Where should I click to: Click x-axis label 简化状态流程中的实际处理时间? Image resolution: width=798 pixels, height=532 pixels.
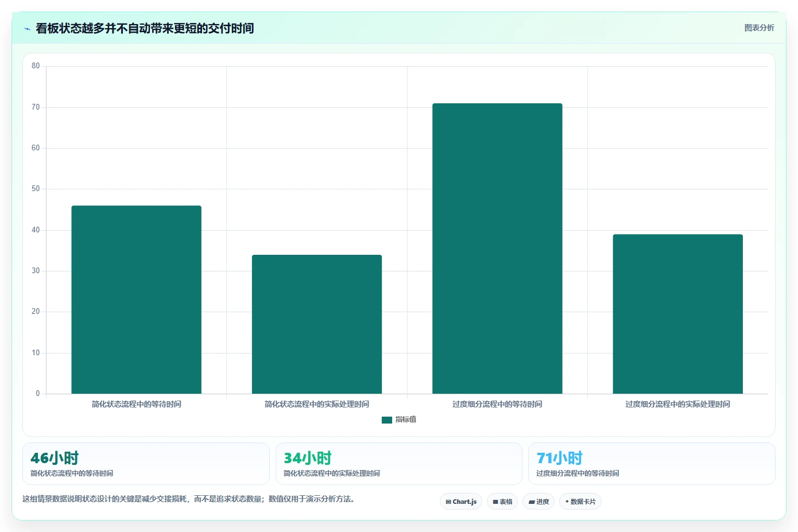click(x=317, y=405)
